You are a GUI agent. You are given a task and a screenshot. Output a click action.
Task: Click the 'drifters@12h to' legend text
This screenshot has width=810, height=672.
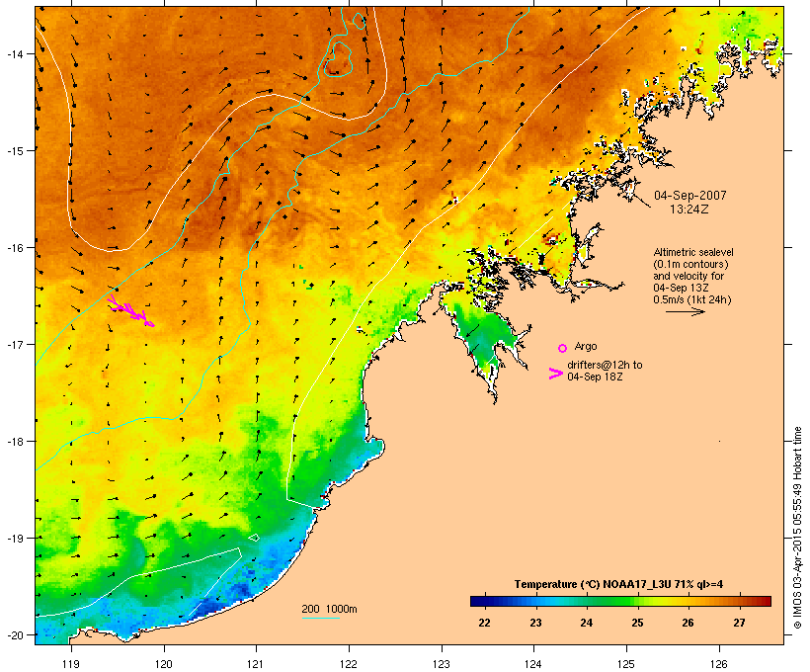coord(605,365)
